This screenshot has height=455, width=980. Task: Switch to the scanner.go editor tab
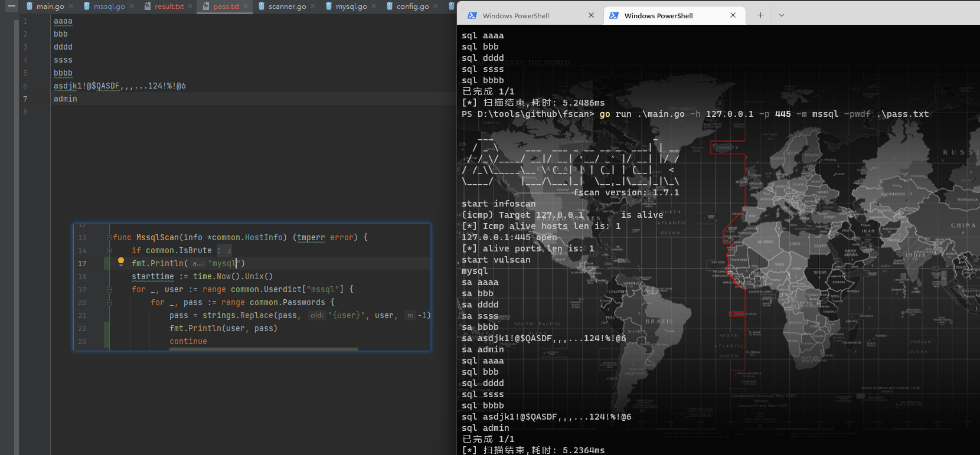(x=287, y=6)
